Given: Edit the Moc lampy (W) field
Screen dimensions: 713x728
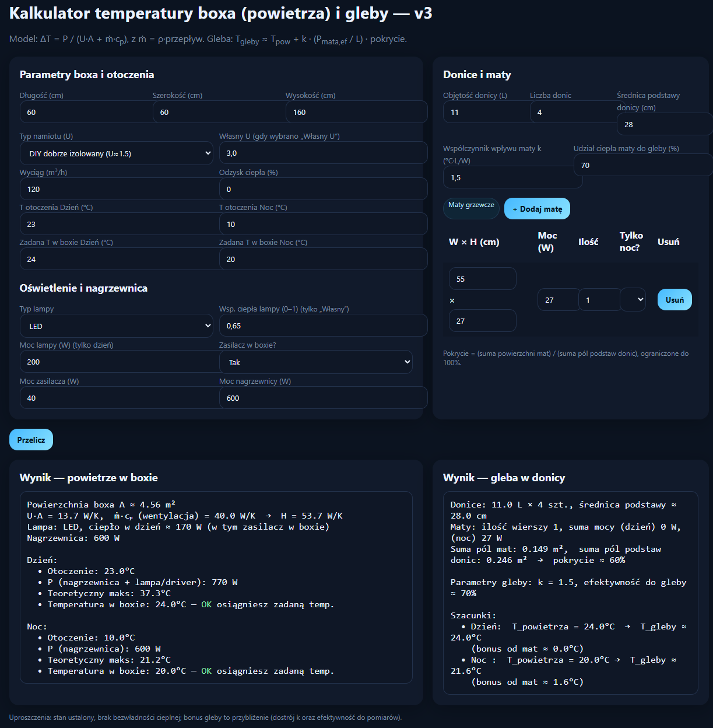Looking at the screenshot, I should click(120, 362).
